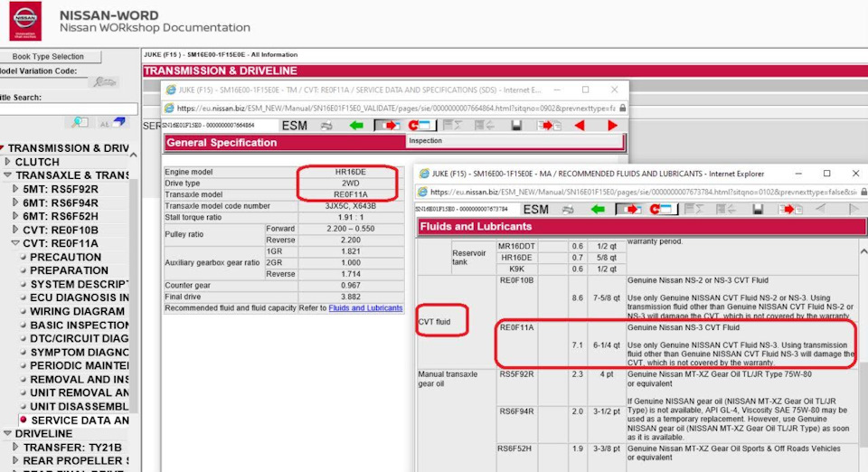The height and width of the screenshot is (472, 868).
Task: Click the grayed list back icon in Fluids toolbar
Action: (725, 209)
